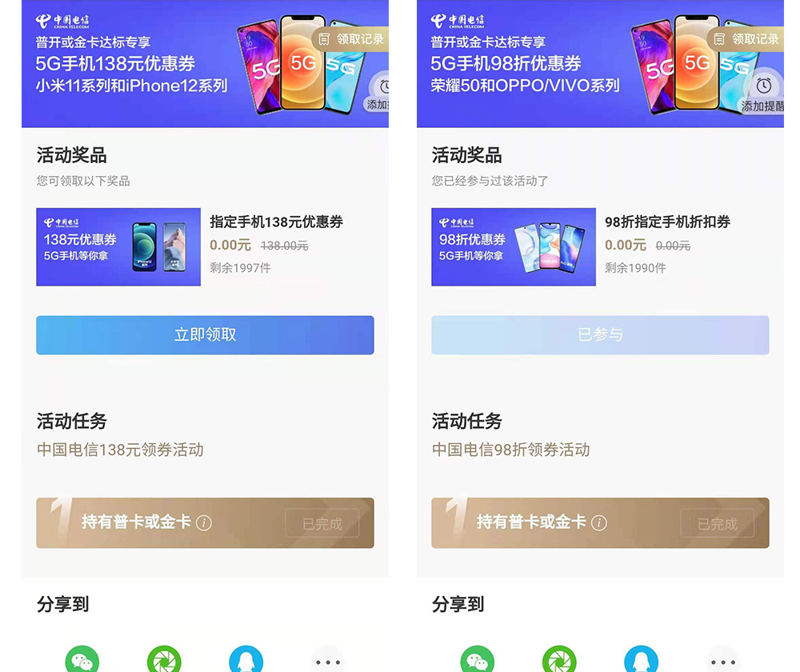The image size is (800, 672).
Task: Tap WeChat share icon in left screen
Action: (82, 660)
